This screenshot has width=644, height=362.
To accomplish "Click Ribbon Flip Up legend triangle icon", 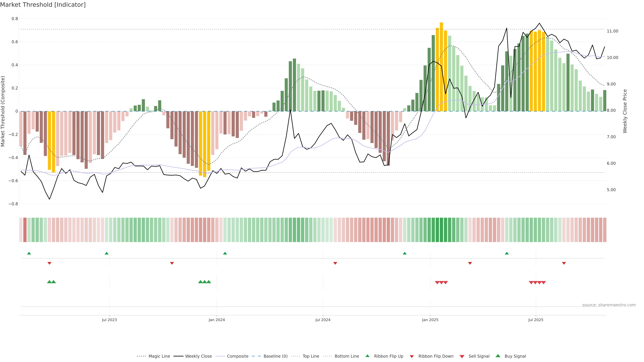I will pos(367,356).
